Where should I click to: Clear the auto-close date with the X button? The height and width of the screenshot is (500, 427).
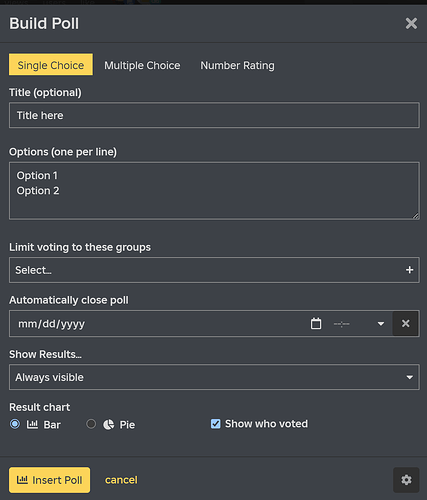(405, 323)
